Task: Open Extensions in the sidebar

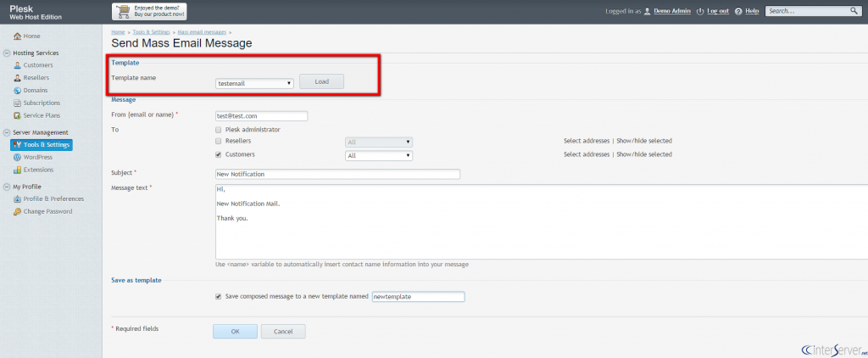Action: (38, 171)
